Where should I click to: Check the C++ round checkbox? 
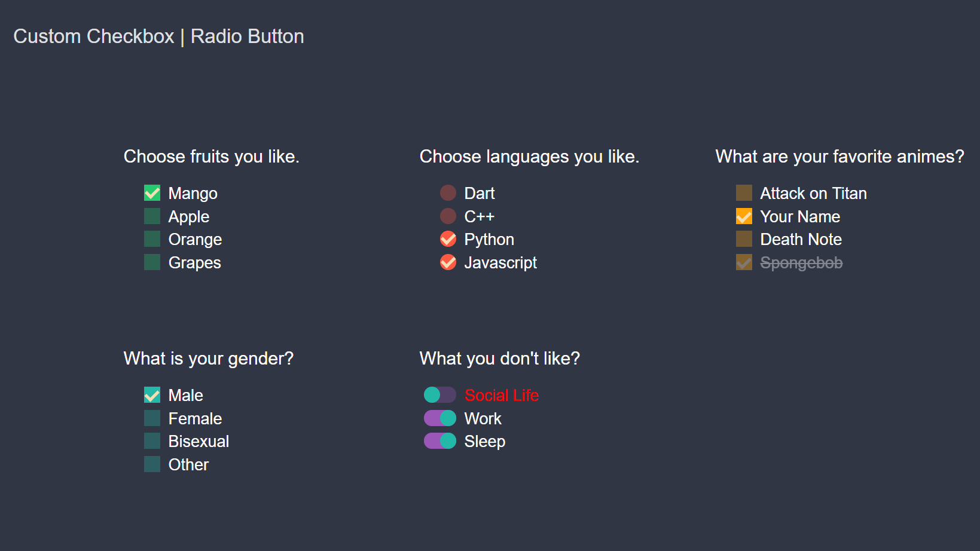click(x=448, y=216)
